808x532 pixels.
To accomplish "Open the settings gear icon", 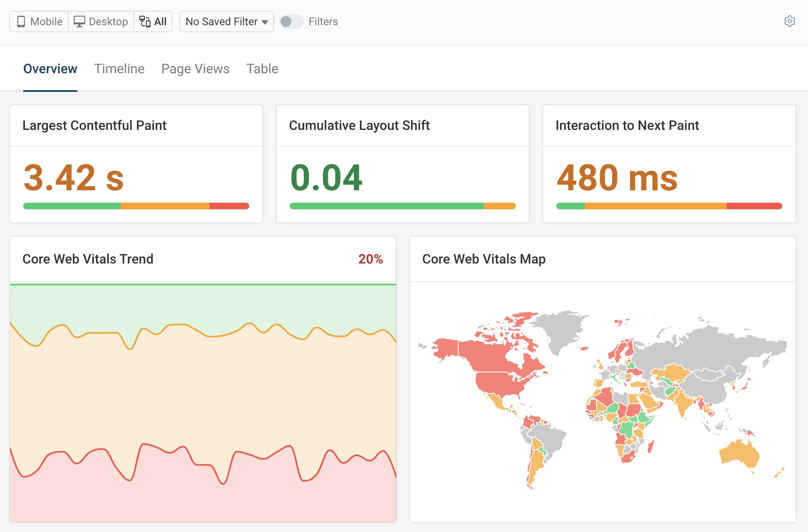I will (790, 21).
